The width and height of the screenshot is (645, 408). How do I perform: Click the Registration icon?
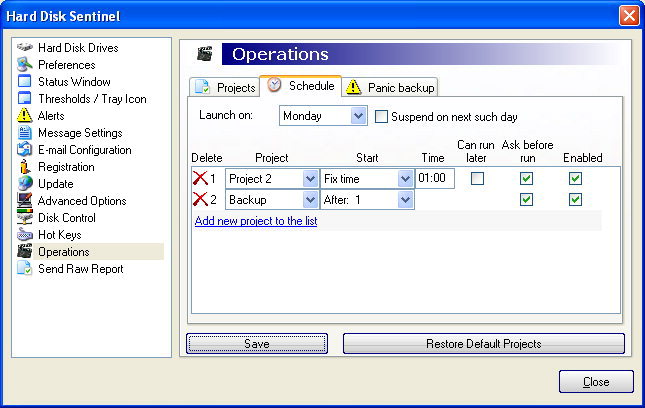coord(25,167)
